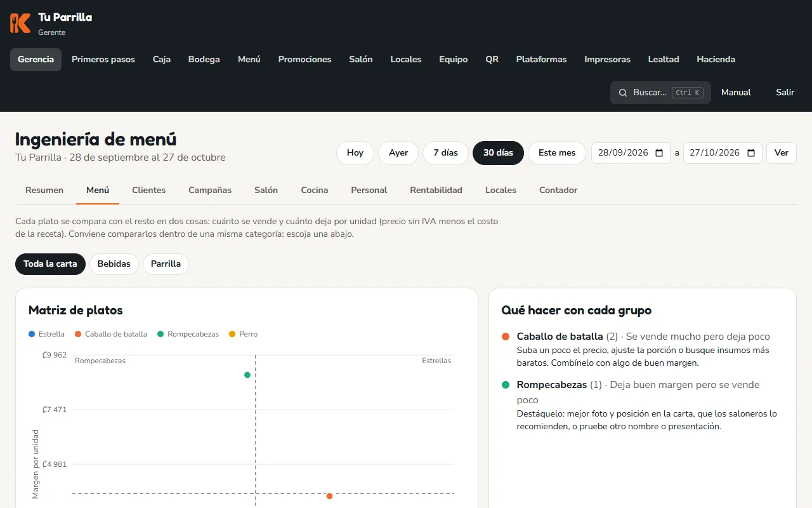
Task: Open the Gerencia section
Action: coord(36,60)
